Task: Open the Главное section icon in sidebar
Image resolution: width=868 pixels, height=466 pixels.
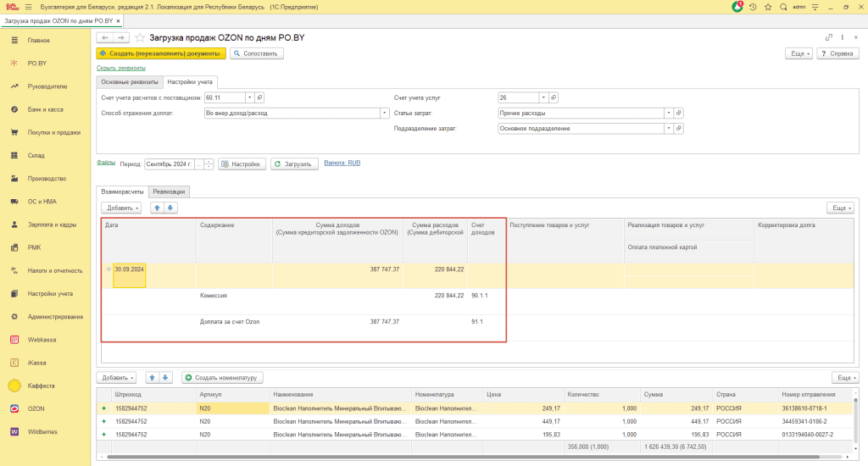Action: pyautogui.click(x=15, y=41)
